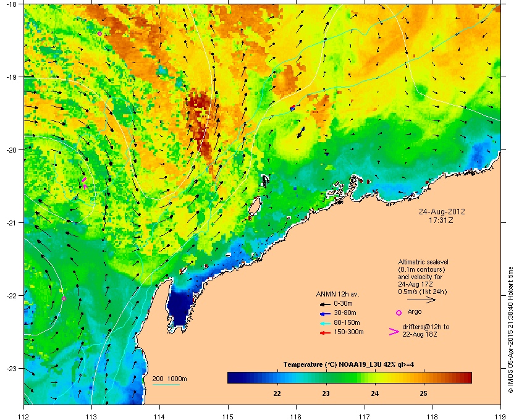The width and height of the screenshot is (519, 420).
Task: Click the longitude axis label 118
Action: pos(432,416)
